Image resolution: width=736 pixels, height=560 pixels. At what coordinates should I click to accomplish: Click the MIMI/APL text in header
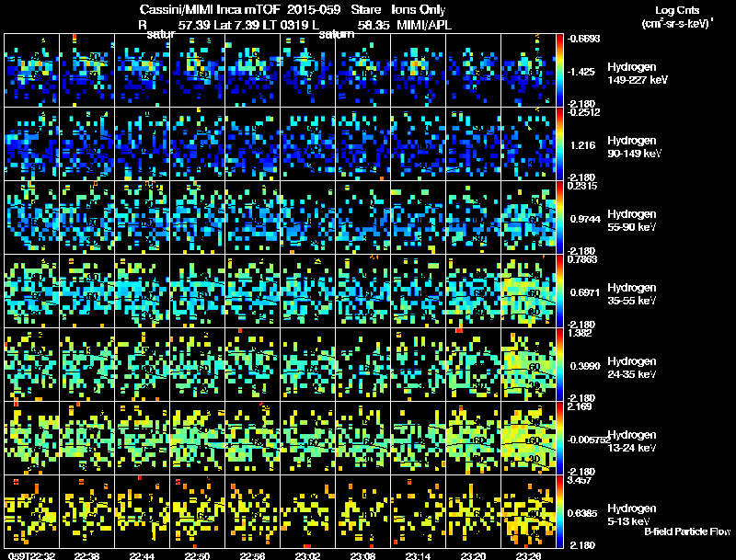coord(424,26)
